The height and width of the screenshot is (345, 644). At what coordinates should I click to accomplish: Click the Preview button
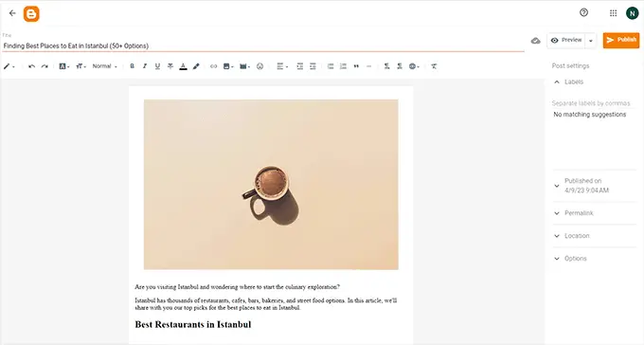[566, 41]
